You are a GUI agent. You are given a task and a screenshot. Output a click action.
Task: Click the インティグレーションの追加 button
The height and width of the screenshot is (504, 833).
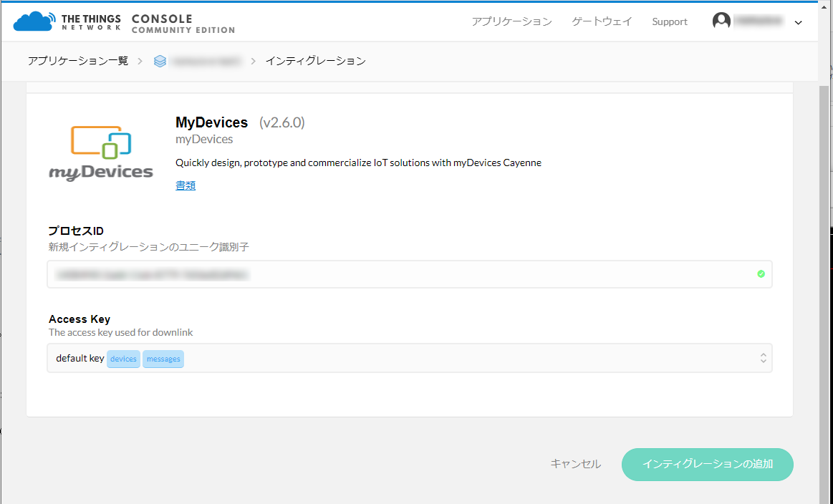point(707,464)
